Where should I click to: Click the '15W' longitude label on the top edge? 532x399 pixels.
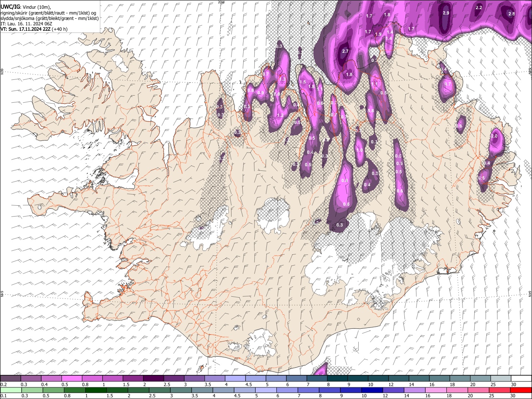(x=440, y=2)
